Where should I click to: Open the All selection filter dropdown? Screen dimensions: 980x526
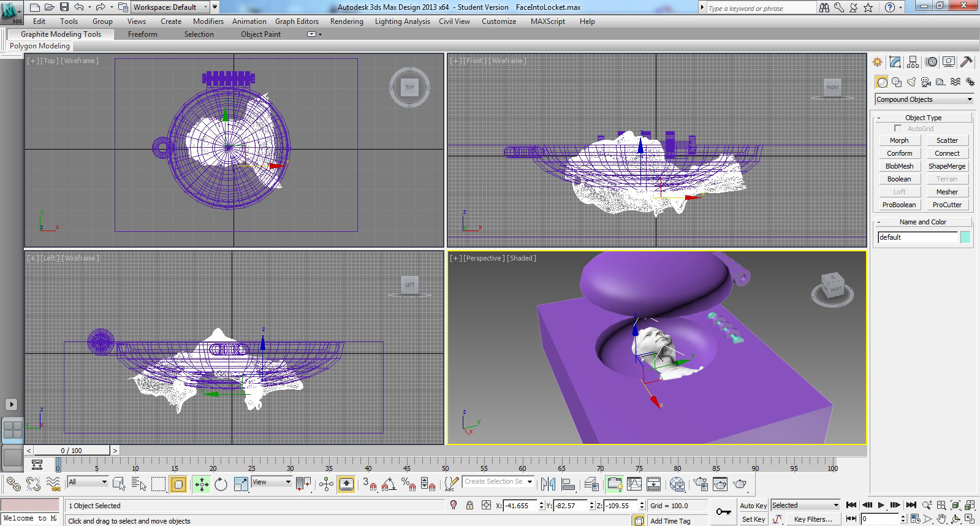[88, 482]
